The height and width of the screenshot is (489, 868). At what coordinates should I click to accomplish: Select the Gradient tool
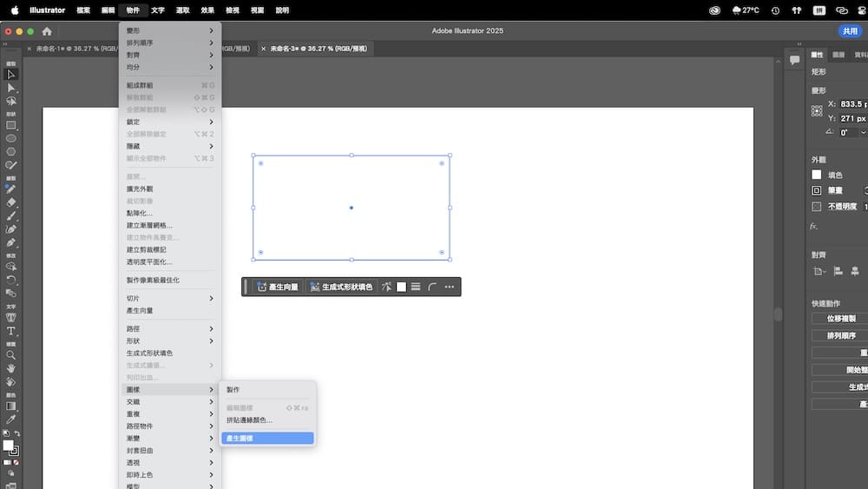point(10,406)
